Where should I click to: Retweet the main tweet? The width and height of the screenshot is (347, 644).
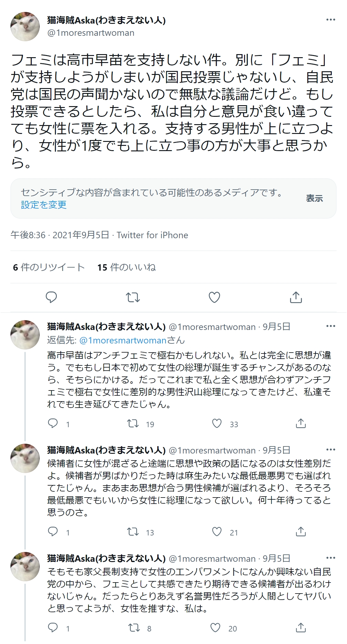133,297
